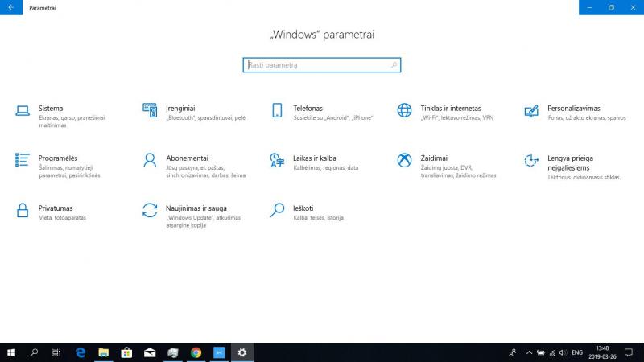Click the Settings gear on taskbar
Viewport: 644px width, 362px height.
tap(242, 352)
